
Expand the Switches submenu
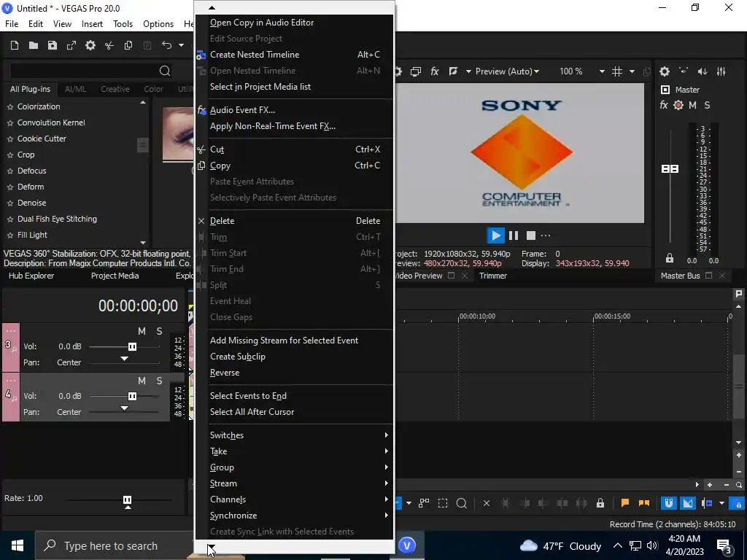tap(294, 435)
